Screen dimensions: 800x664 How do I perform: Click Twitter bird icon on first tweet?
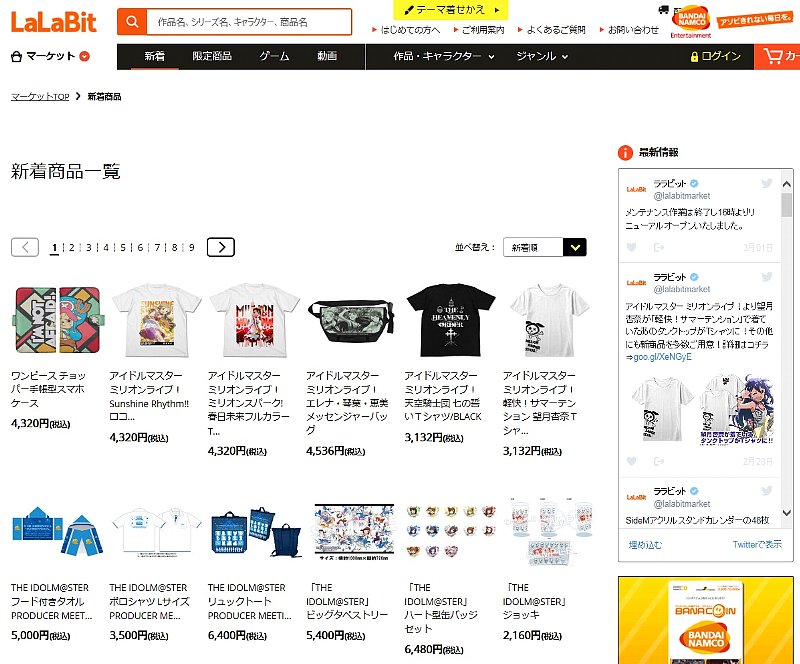[766, 183]
